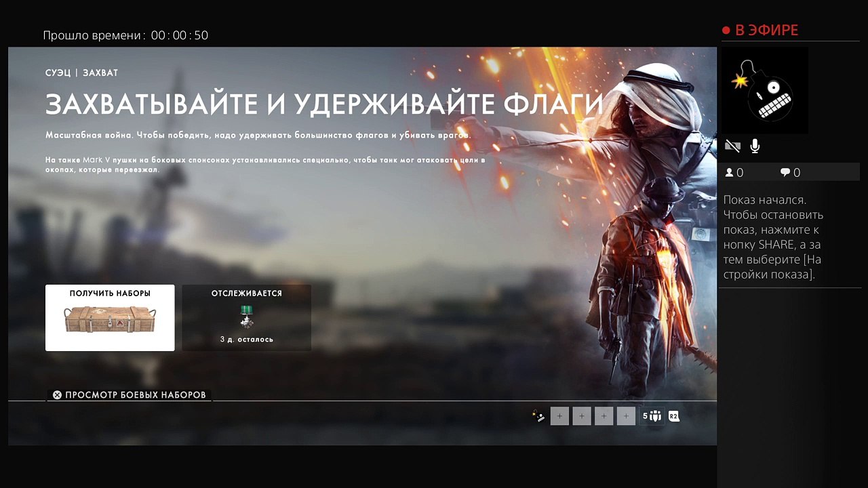Image resolution: width=868 pixels, height=488 pixels.
Task: Open the ПОЛУЧИТЬ НАБОРЫ card
Action: click(x=110, y=318)
